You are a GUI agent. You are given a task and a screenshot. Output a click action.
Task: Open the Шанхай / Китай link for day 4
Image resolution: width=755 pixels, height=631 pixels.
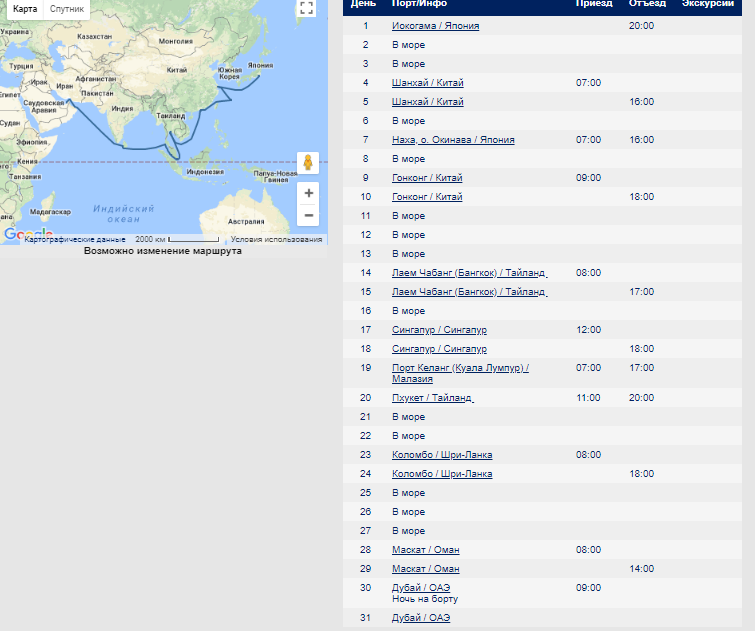427,83
